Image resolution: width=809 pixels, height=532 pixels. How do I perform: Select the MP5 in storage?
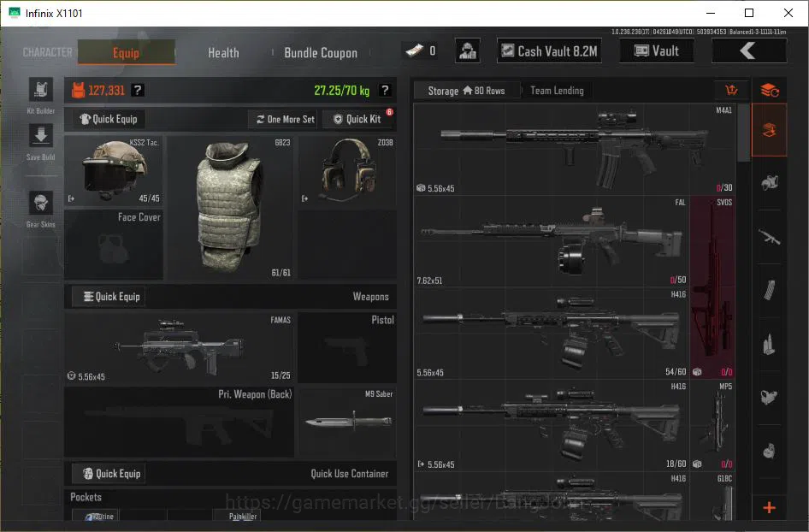point(712,426)
